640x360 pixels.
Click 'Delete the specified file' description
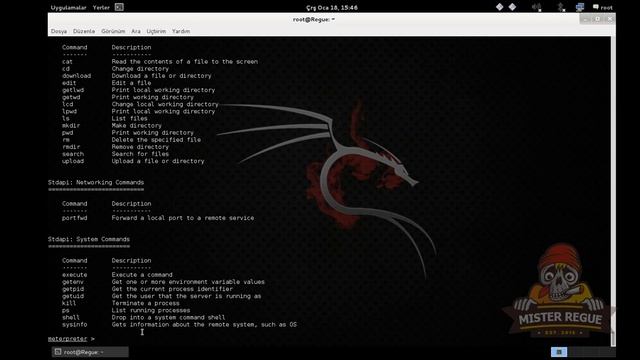pyautogui.click(x=156, y=140)
